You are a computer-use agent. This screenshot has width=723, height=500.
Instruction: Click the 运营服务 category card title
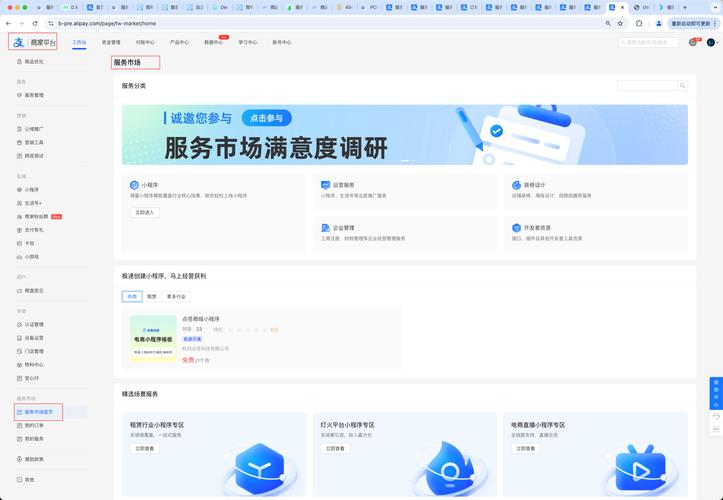[344, 185]
